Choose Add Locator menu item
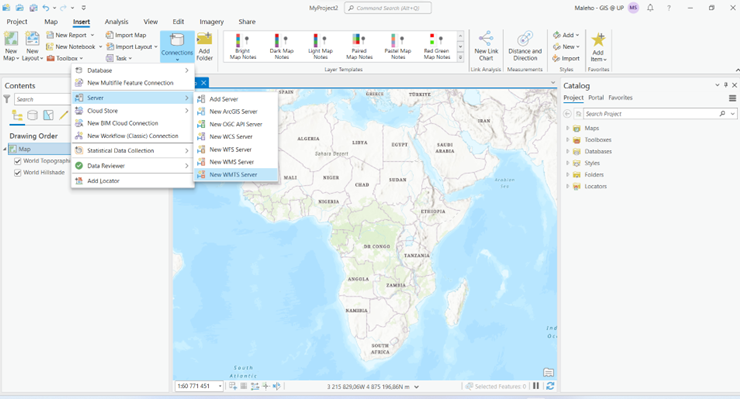740x399 pixels. tap(133, 181)
